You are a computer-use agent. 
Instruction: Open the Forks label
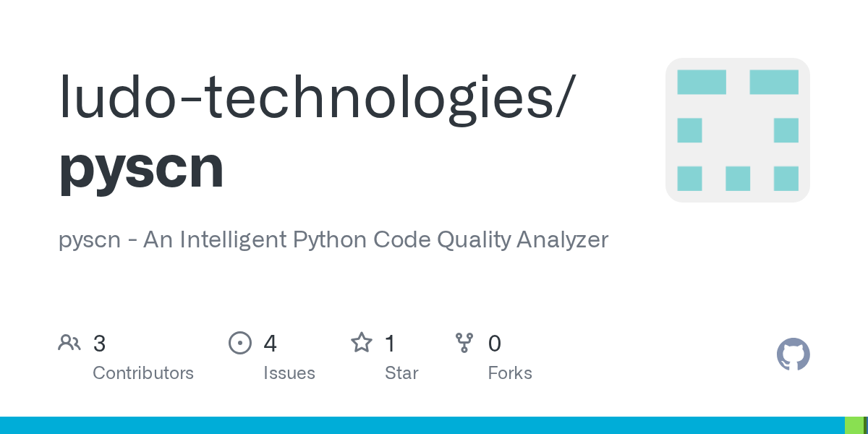click(x=510, y=373)
